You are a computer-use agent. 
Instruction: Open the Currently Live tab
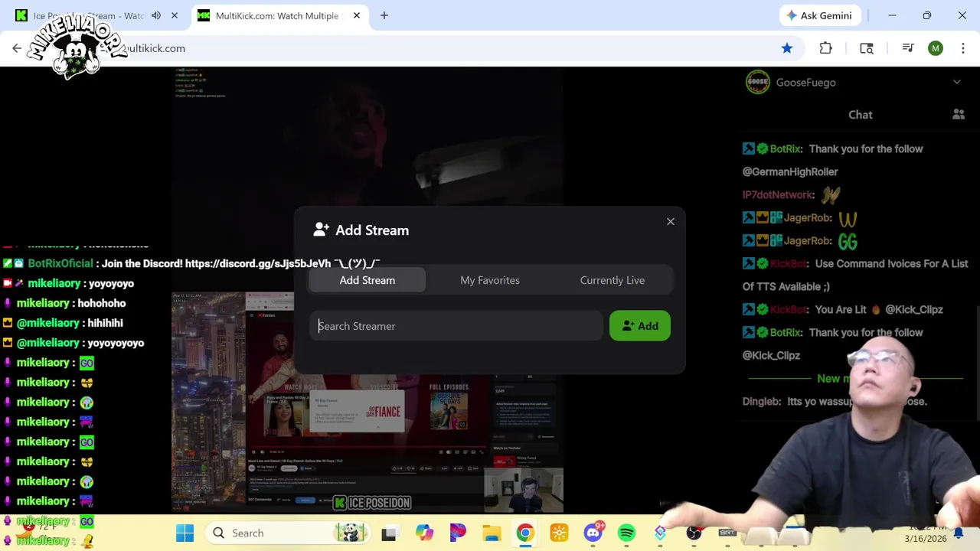click(612, 280)
